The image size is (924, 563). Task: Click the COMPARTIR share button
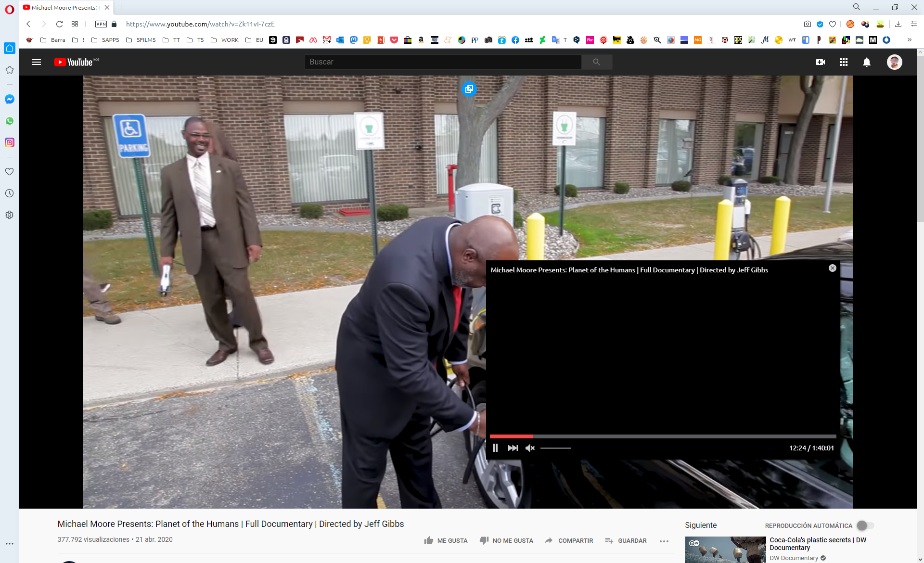click(x=569, y=541)
